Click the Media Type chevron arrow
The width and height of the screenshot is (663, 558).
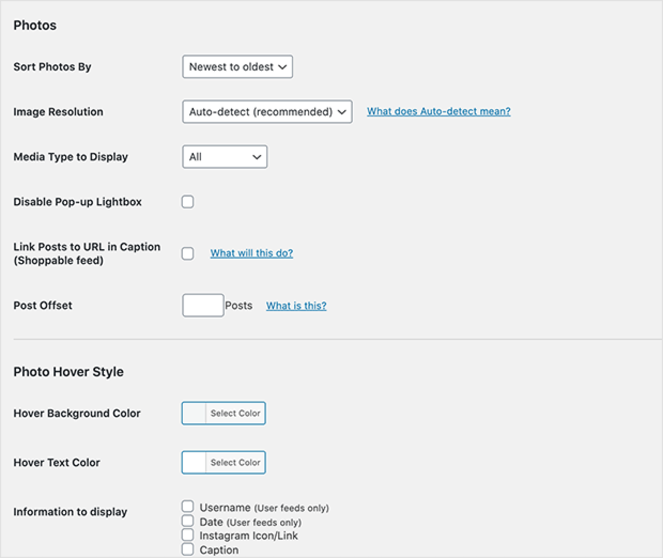point(257,157)
